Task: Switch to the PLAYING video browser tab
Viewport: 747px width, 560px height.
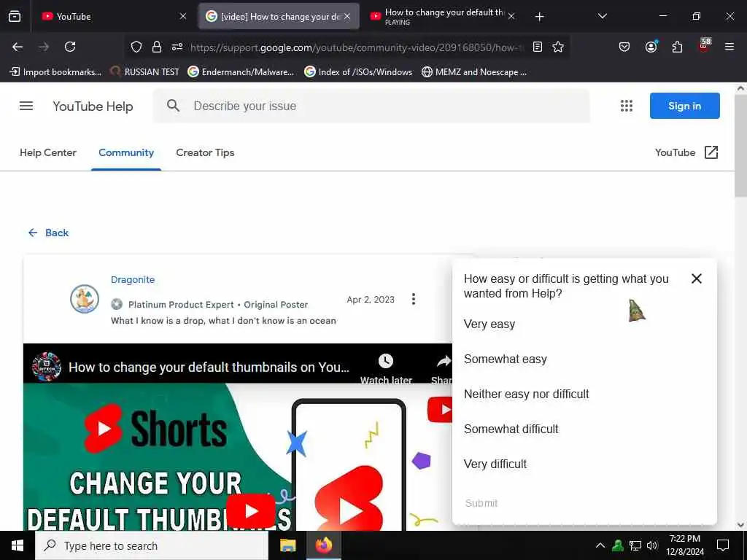Action: [x=444, y=16]
